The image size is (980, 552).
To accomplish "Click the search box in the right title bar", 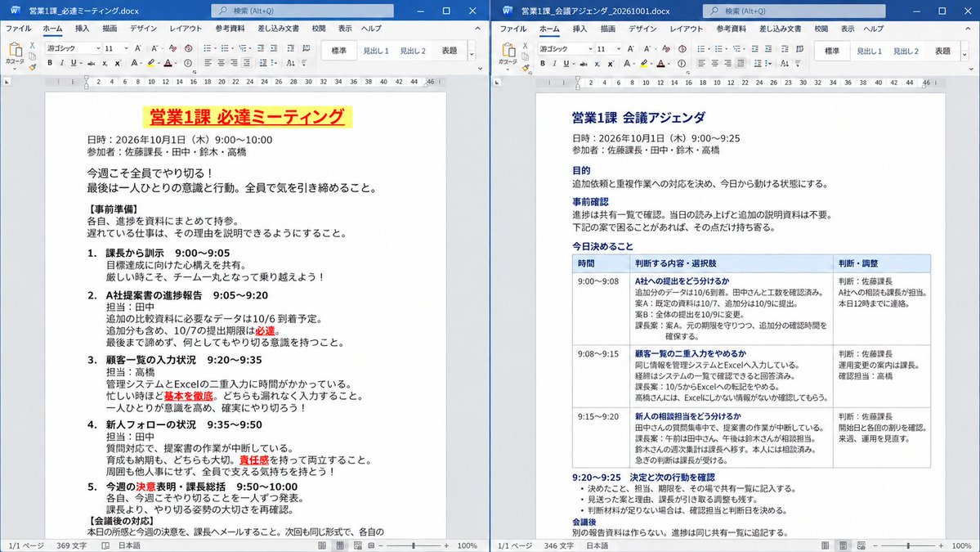I will 794,11.
